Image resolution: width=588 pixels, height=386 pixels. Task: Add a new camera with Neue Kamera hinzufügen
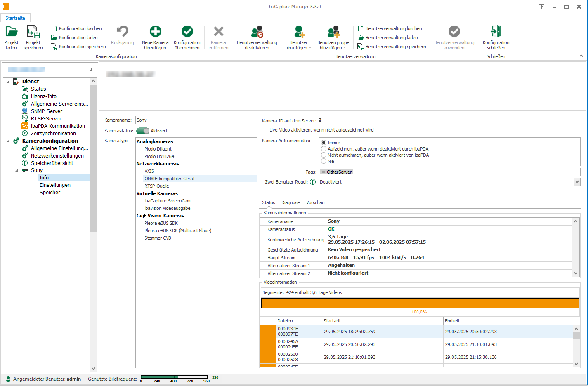coord(155,32)
